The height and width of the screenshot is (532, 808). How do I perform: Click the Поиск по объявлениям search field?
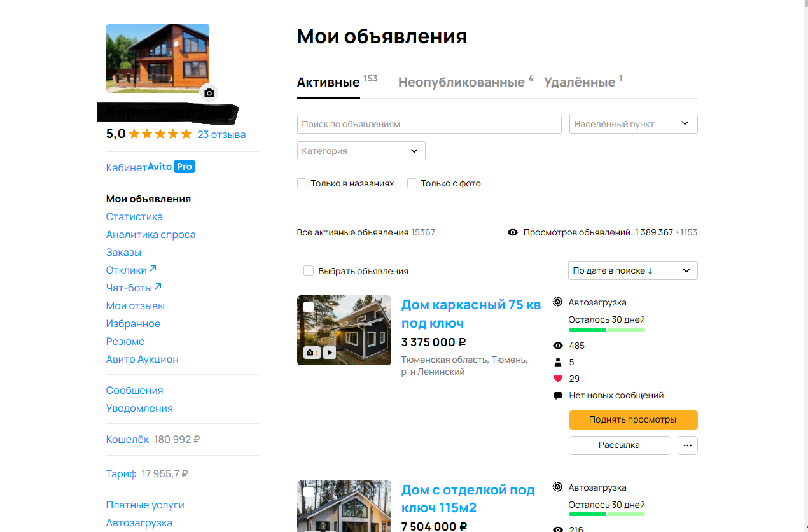pos(429,124)
